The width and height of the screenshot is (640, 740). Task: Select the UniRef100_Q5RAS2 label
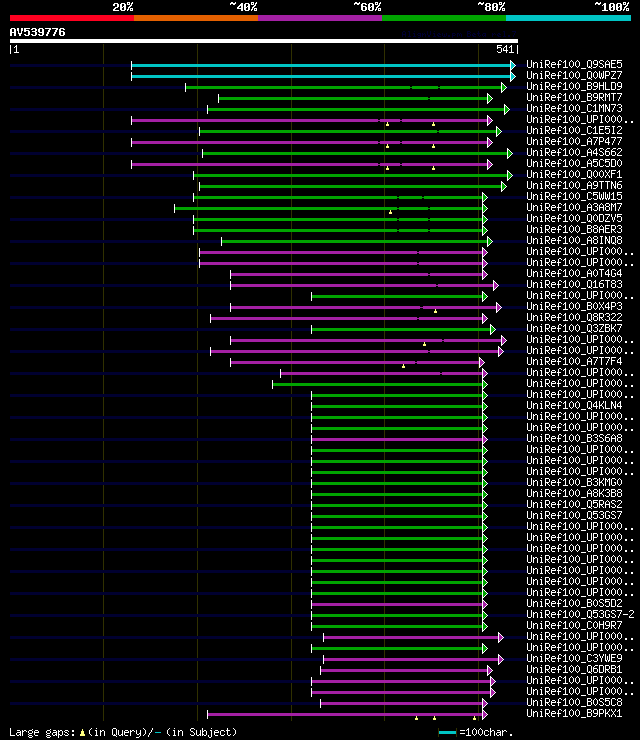pyautogui.click(x=574, y=505)
